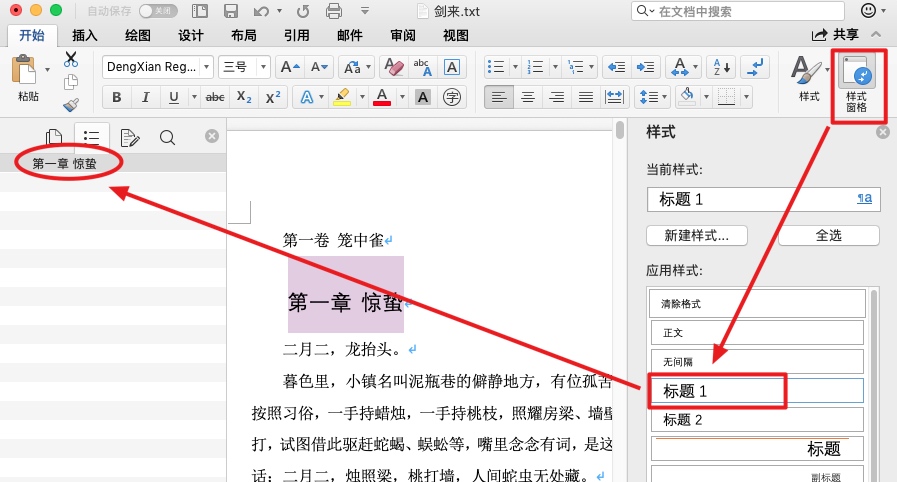The height and width of the screenshot is (482, 897).
Task: Increase paragraph indent
Action: (645, 67)
